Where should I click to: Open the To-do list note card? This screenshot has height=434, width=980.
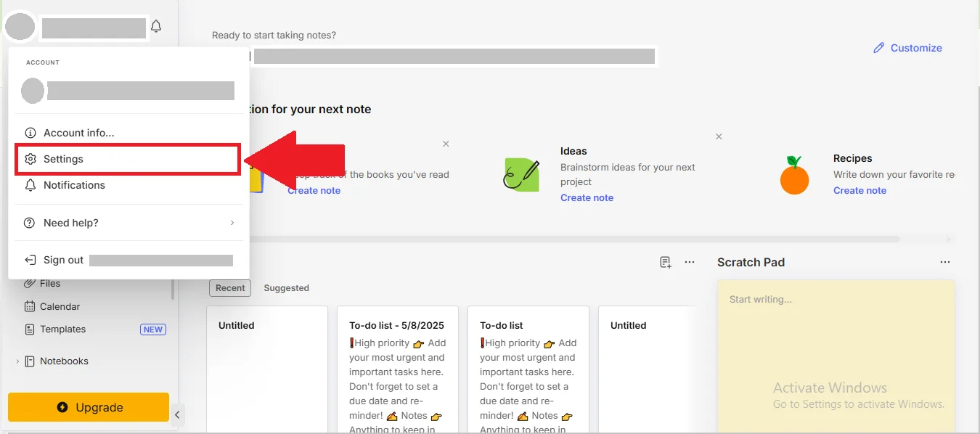click(528, 369)
